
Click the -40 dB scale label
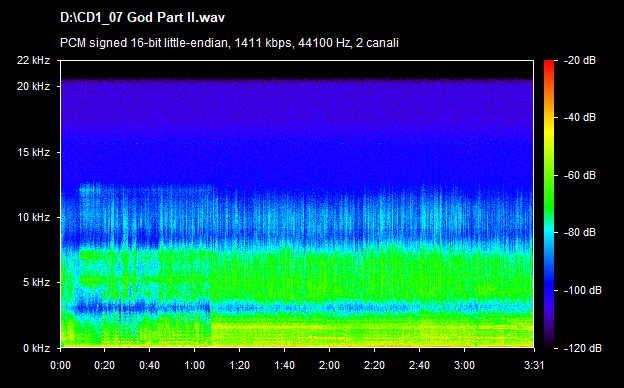(580, 117)
